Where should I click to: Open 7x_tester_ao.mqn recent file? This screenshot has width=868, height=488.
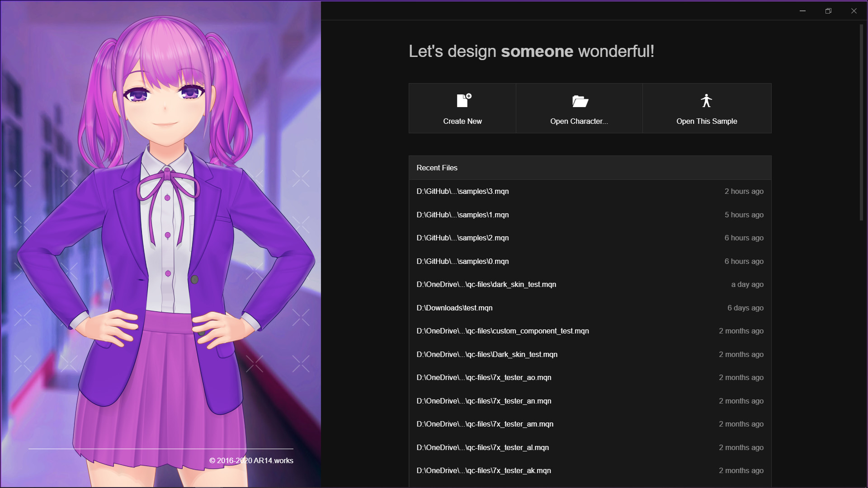click(x=484, y=378)
